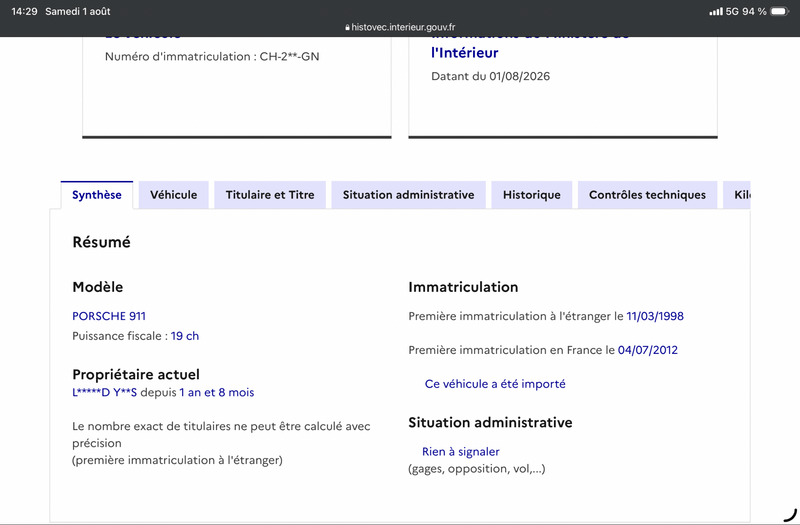
Task: Open the Contrôles techniques tab
Action: 647,195
